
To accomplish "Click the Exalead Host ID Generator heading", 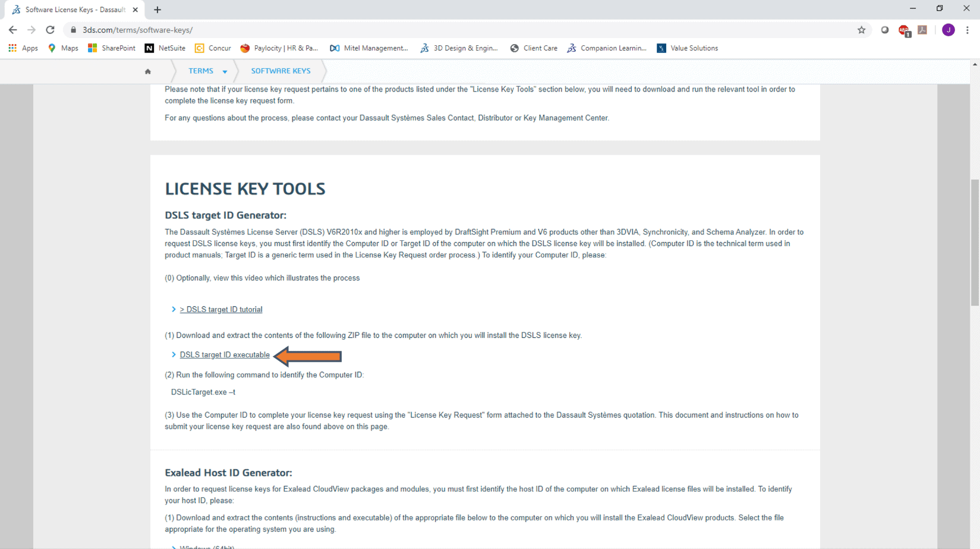I will pyautogui.click(x=228, y=473).
